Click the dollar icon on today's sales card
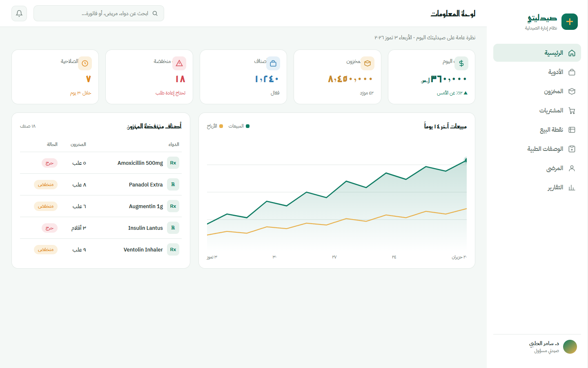The image size is (588, 368). click(x=461, y=63)
